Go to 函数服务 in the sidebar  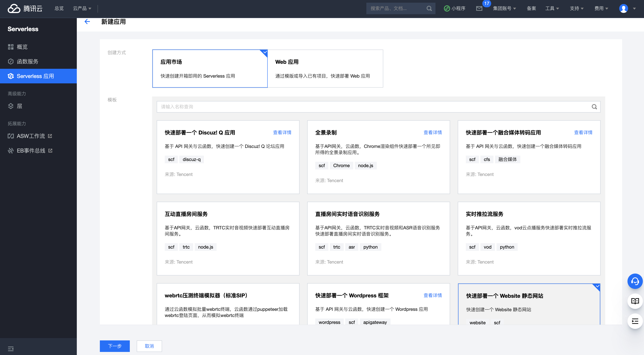click(38, 61)
